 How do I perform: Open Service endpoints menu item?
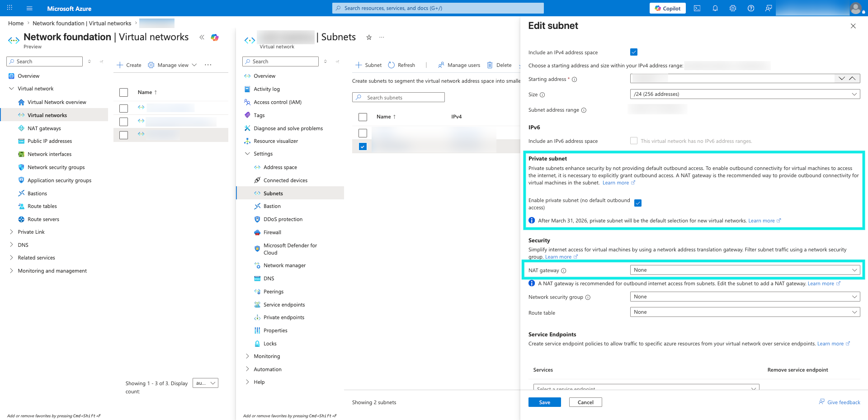coord(284,305)
